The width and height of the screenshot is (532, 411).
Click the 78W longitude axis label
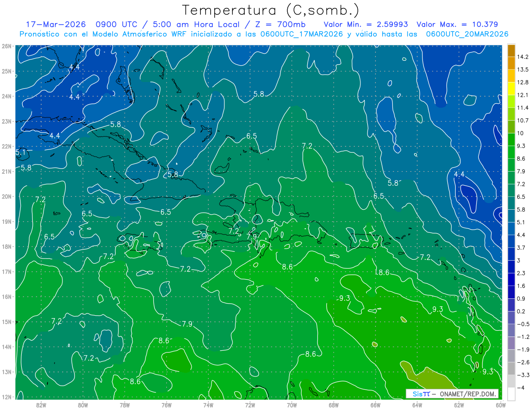[125, 405]
